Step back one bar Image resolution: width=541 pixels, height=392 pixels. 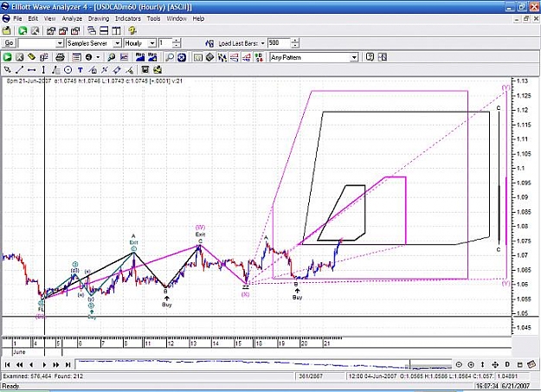31,364
